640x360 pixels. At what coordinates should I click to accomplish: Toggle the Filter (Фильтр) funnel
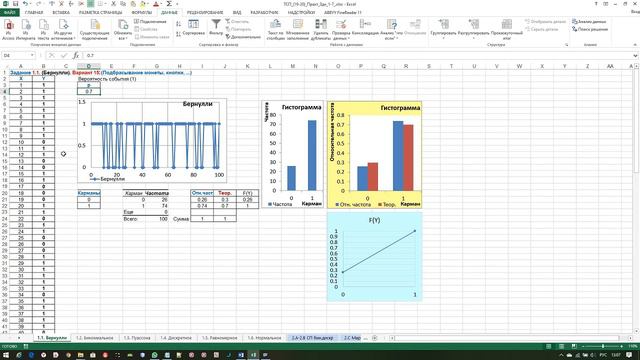pyautogui.click(x=216, y=27)
